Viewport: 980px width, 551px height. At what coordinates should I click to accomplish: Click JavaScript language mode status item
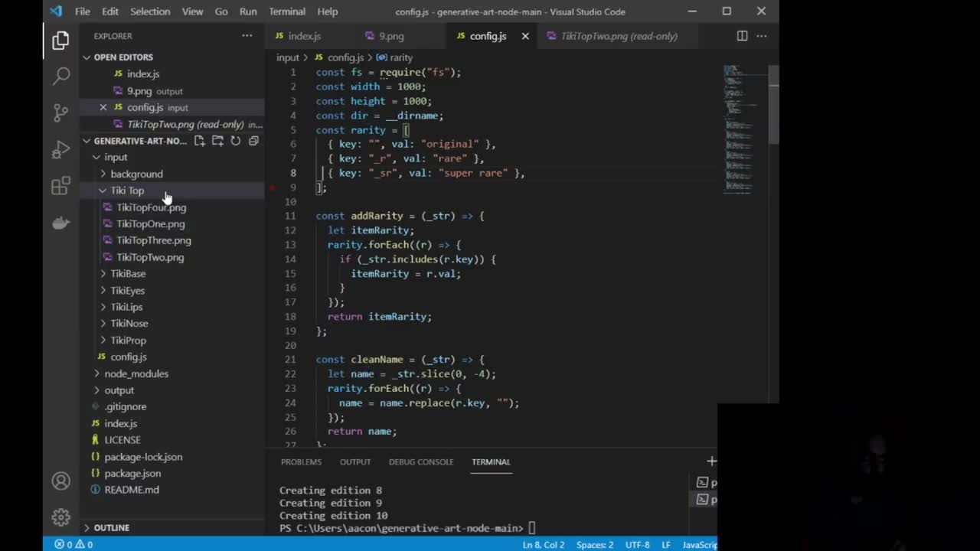(x=700, y=545)
